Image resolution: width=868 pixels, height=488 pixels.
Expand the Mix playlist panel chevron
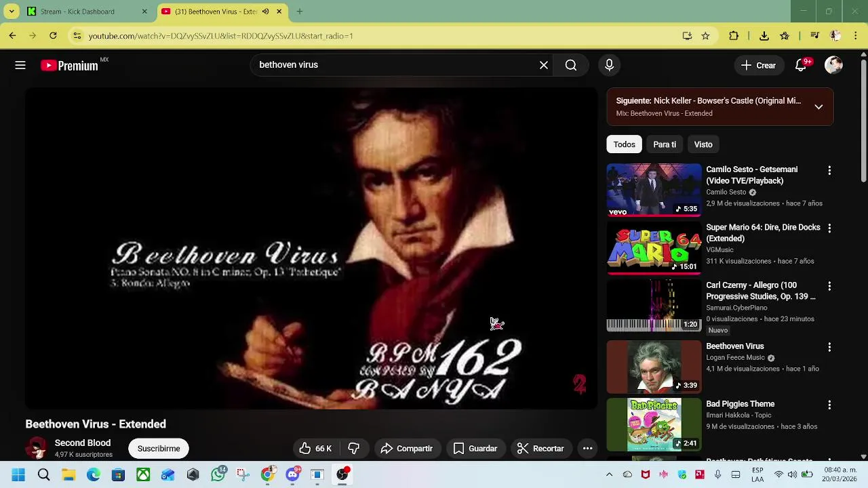pyautogui.click(x=818, y=107)
